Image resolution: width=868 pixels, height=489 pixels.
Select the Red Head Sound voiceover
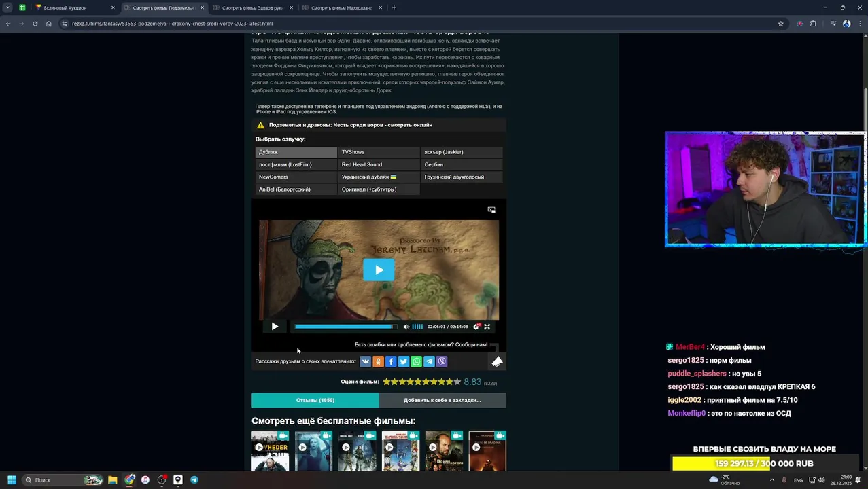379,164
